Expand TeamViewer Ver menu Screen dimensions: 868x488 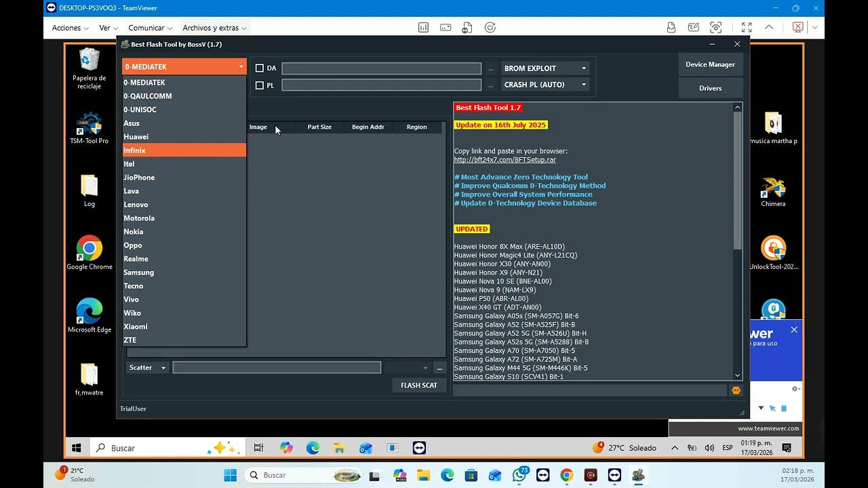(x=108, y=28)
